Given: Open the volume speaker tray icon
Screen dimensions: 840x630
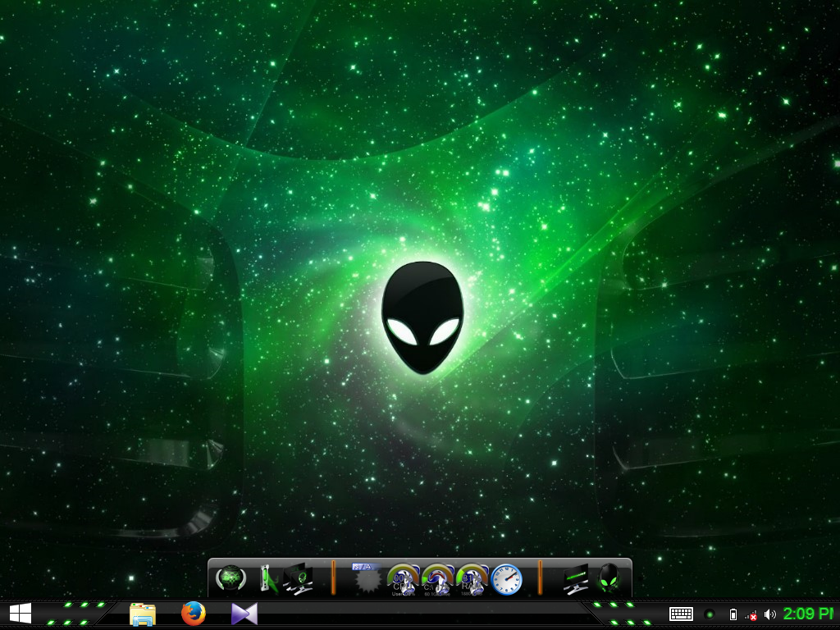Looking at the screenshot, I should point(769,614).
